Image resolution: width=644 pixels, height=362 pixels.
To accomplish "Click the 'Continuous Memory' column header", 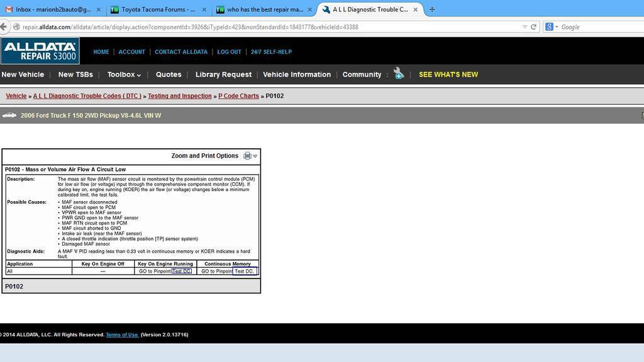I will pyautogui.click(x=228, y=264).
